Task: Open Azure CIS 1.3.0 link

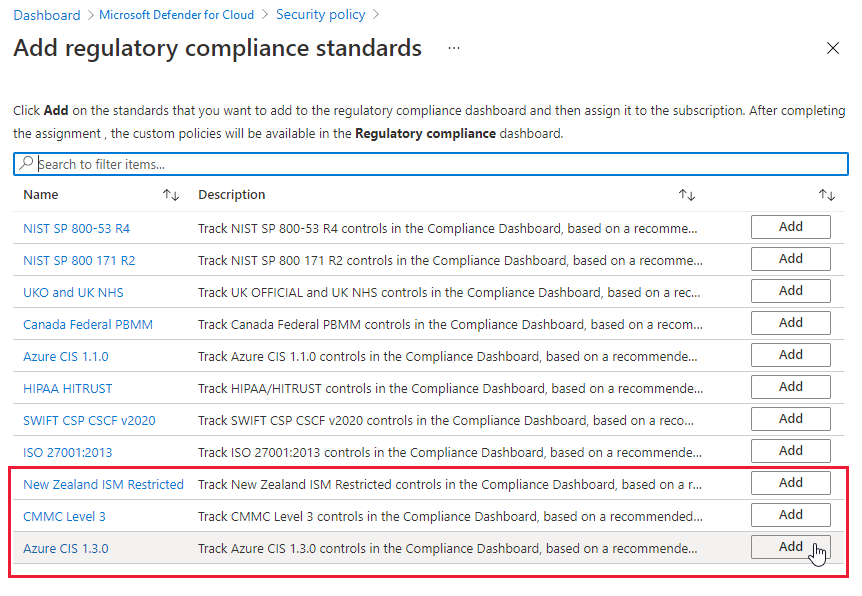Action: (x=66, y=549)
